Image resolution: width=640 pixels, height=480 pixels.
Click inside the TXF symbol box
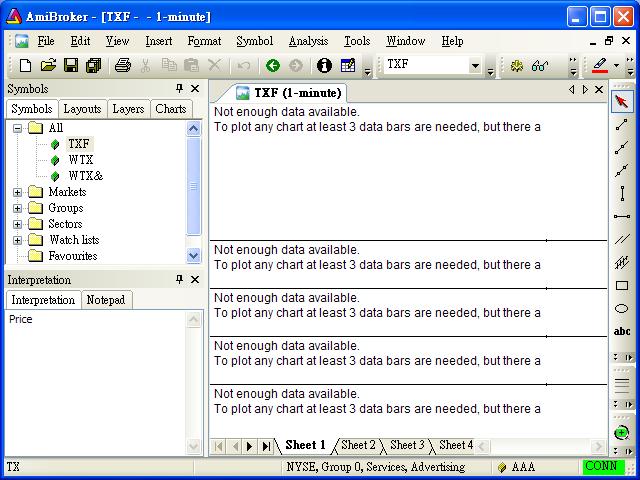tap(427, 64)
